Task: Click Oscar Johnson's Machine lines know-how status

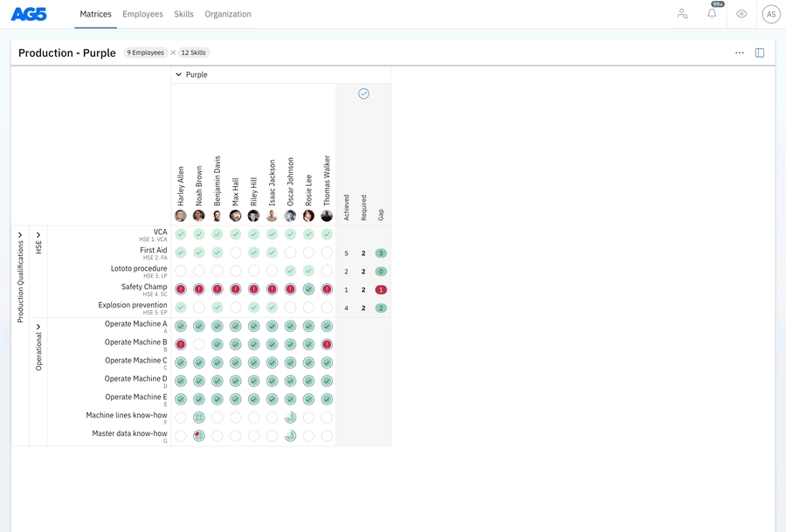Action: [290, 418]
